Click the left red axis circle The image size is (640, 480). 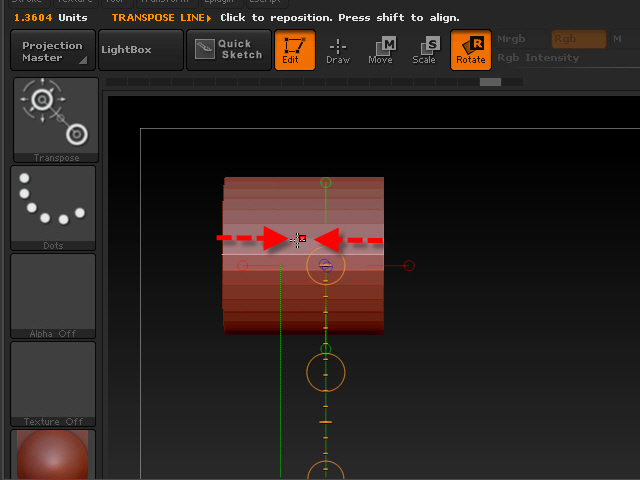click(x=242, y=266)
